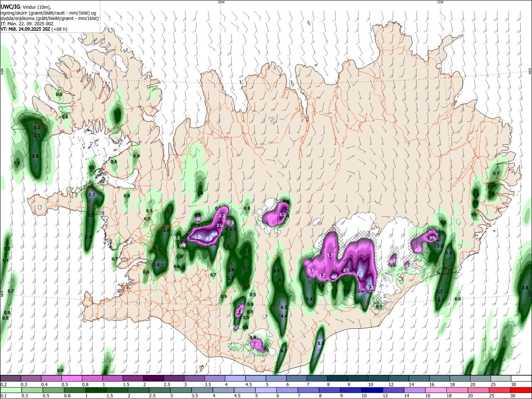Click the '15W' longitude label
Screen dimensions: 532x399
[x=440, y=2]
